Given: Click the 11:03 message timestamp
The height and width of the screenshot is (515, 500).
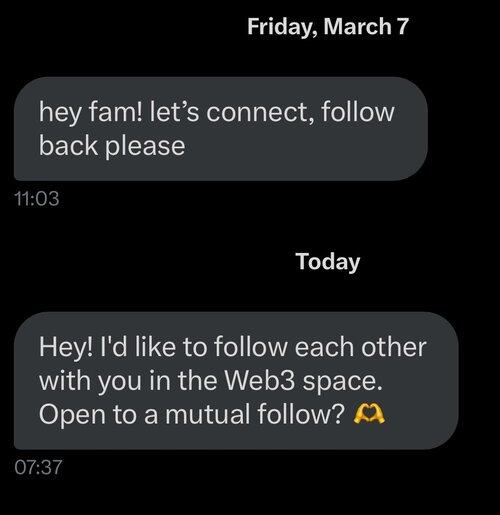Looking at the screenshot, I should (x=37, y=199).
